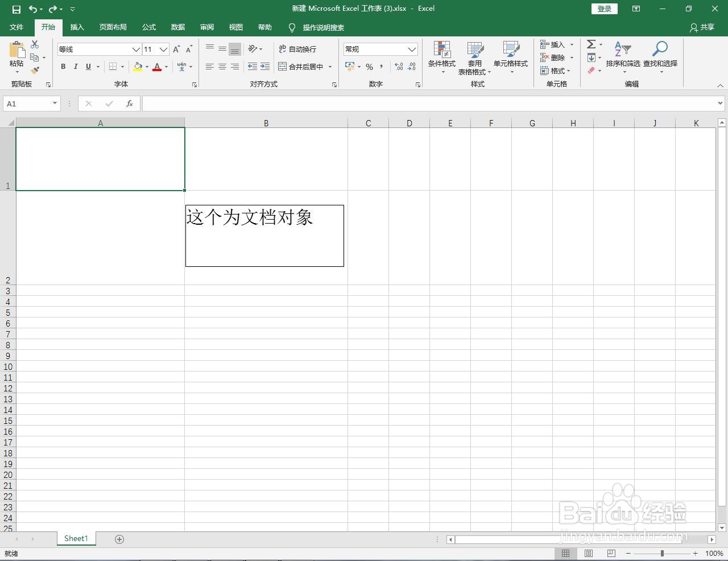This screenshot has height=561, width=728.
Task: Toggle Bold formatting
Action: tap(63, 67)
